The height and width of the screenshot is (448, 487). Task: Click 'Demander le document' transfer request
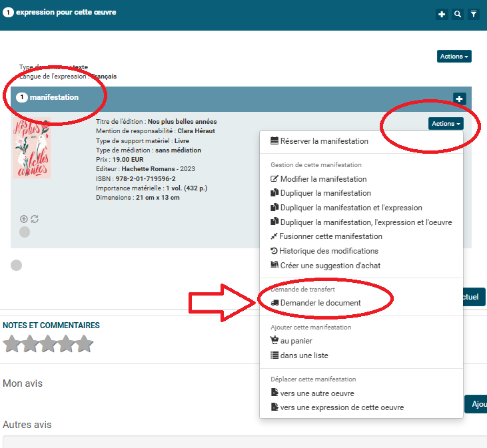pyautogui.click(x=320, y=303)
